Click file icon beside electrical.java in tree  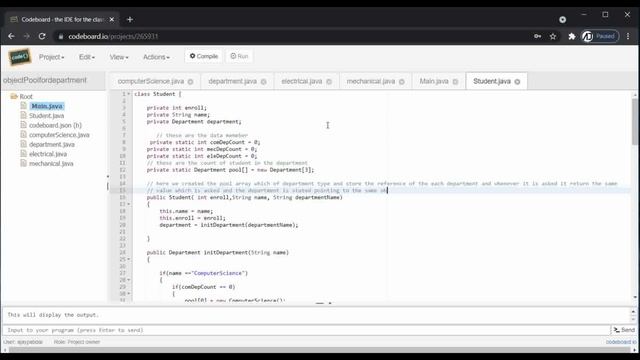(x=24, y=153)
